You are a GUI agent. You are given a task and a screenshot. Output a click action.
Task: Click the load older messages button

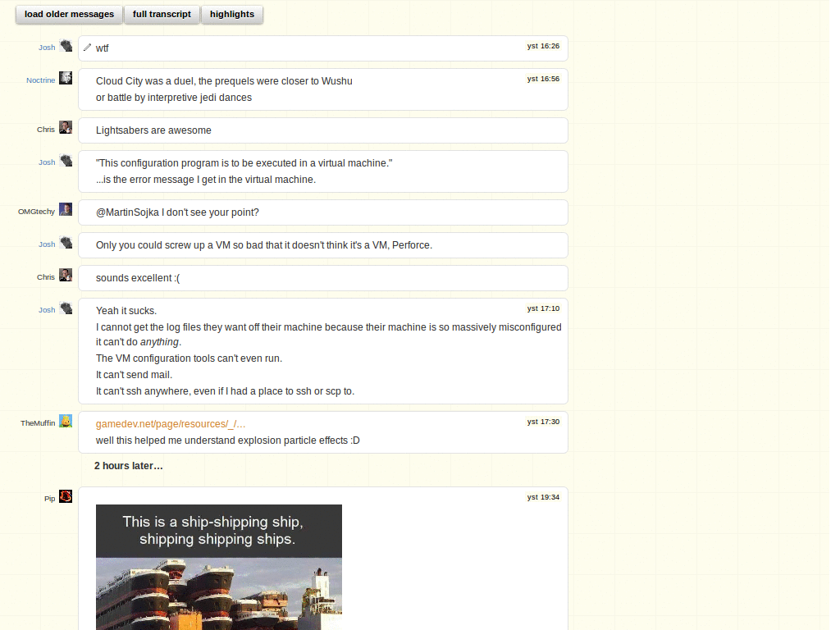69,15
